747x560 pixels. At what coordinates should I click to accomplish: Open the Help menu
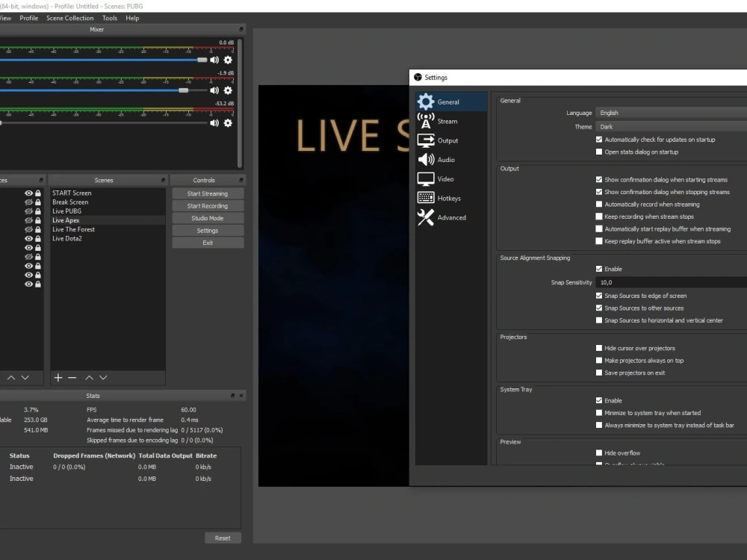point(132,18)
